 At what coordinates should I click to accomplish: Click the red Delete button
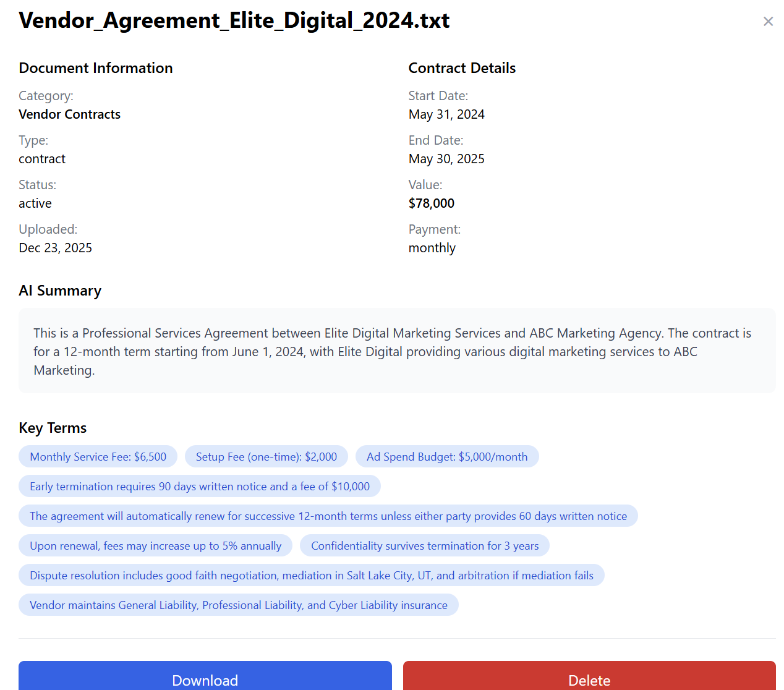[x=589, y=678]
